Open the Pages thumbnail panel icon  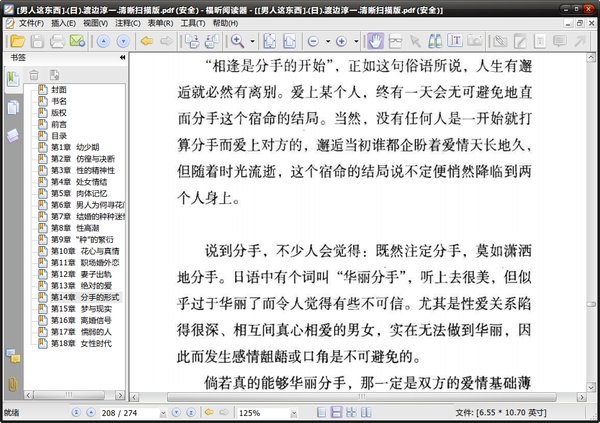coord(12,107)
